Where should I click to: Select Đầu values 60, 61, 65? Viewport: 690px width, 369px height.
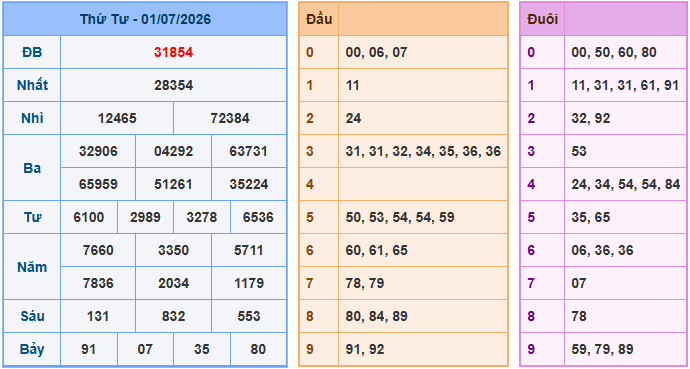[377, 250]
